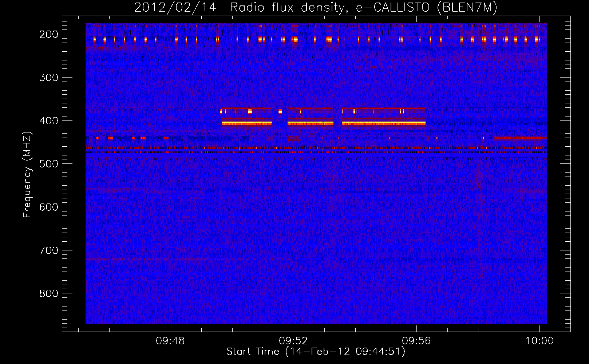589x364 pixels.
Task: Click the 'Frequency (MHZ)' y-axis label
Action: pyautogui.click(x=27, y=174)
